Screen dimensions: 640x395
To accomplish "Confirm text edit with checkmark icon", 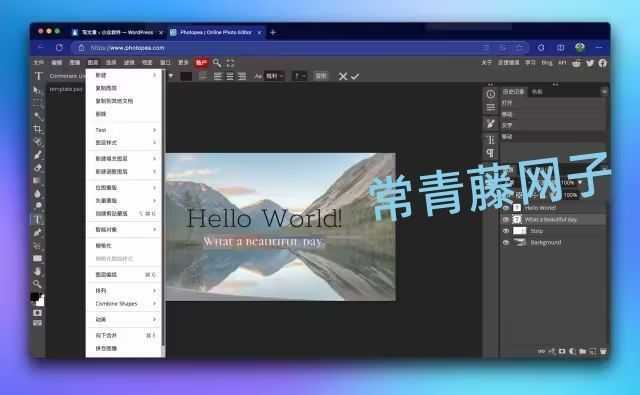I will pyautogui.click(x=355, y=76).
